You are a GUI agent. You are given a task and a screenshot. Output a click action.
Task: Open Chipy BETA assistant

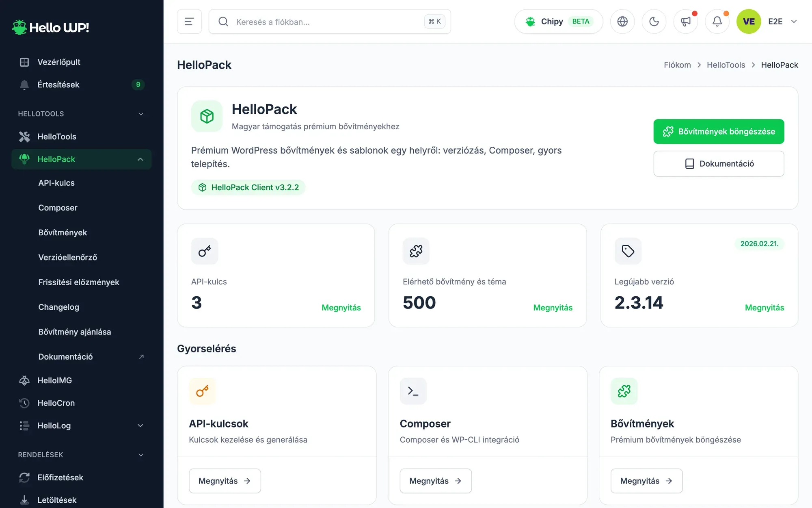(x=559, y=22)
